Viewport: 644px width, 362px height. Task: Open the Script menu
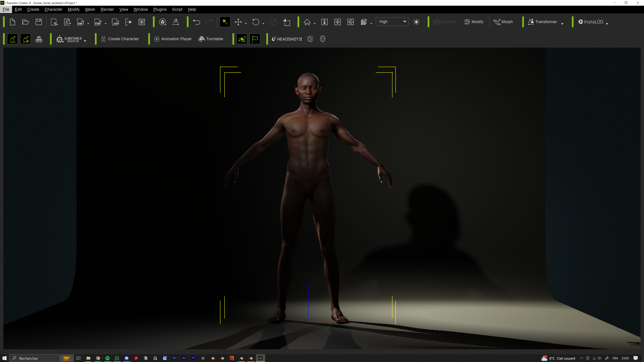[x=177, y=10]
